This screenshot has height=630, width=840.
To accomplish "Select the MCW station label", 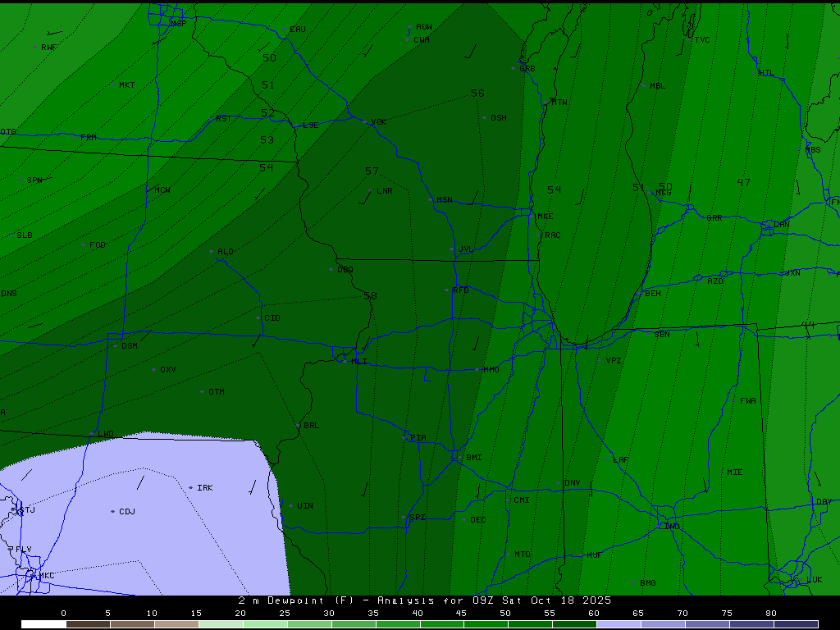I will pos(162,189).
